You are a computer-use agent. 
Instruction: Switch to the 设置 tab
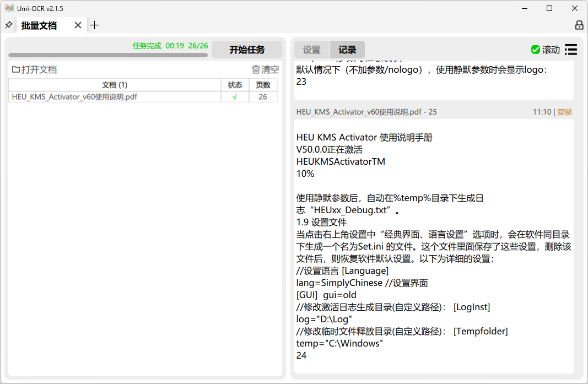311,50
